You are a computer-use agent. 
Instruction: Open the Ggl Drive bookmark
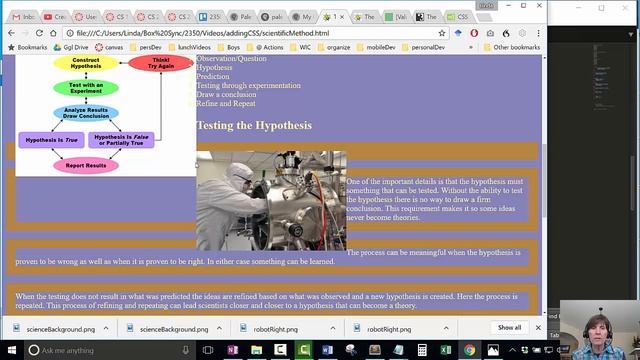click(x=71, y=47)
